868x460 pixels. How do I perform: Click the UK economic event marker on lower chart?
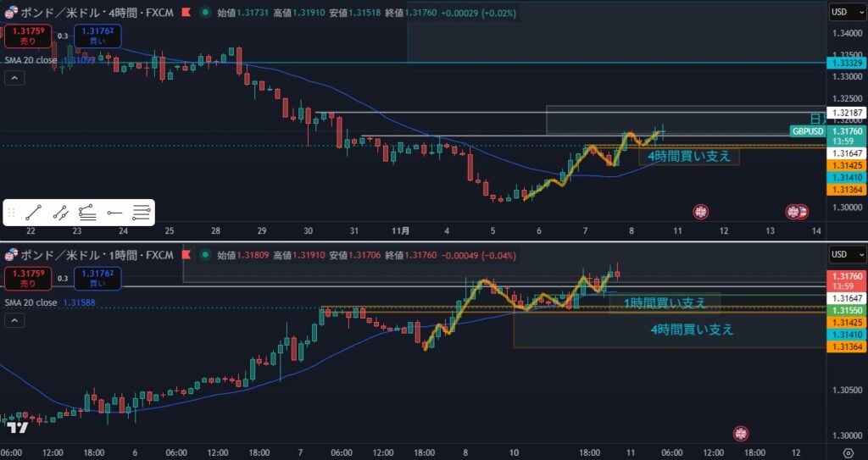[741, 434]
